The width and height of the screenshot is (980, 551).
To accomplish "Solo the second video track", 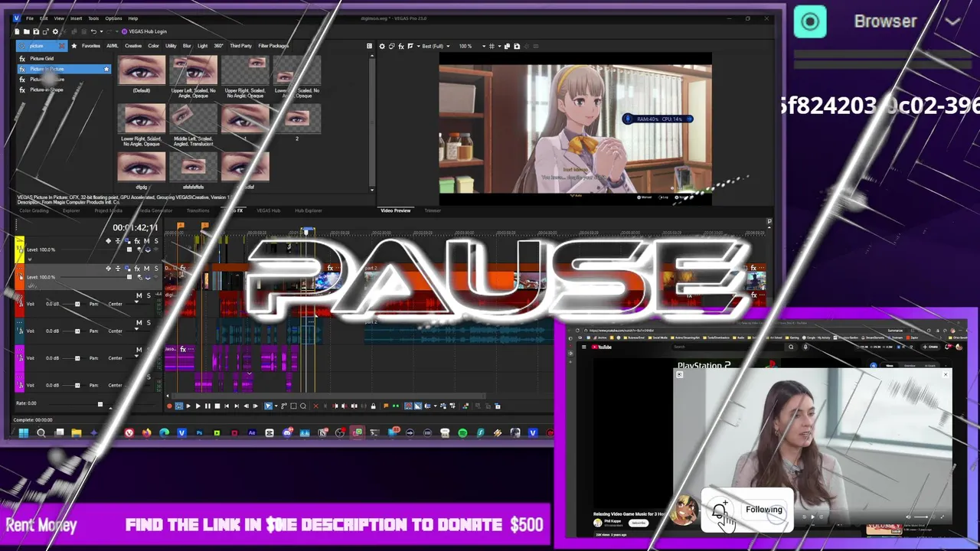I will coord(156,269).
